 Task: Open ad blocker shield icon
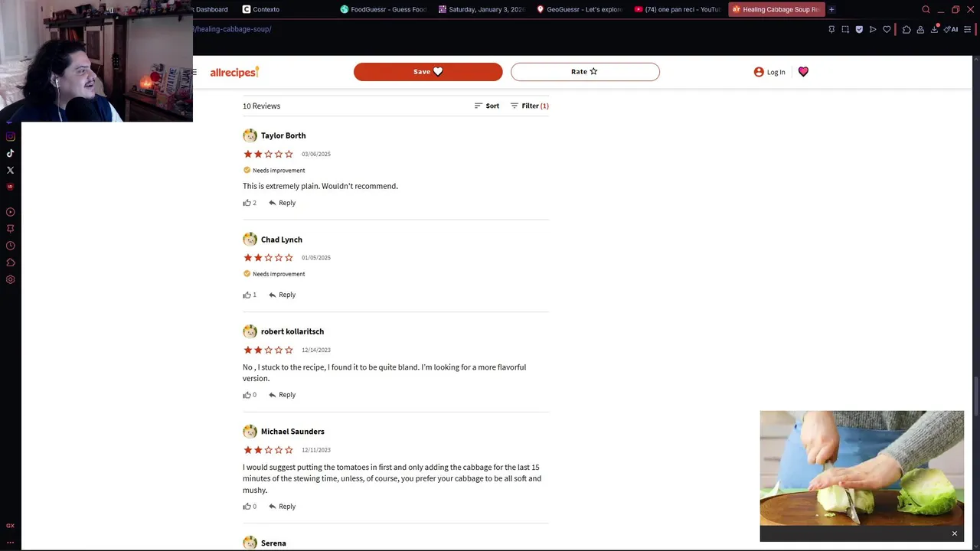click(x=859, y=29)
